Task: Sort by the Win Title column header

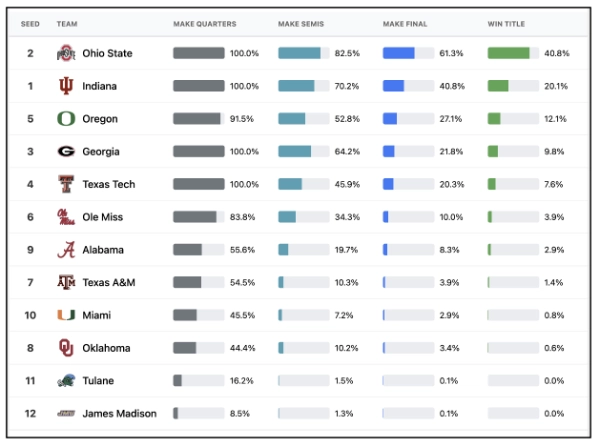Action: coord(507,22)
